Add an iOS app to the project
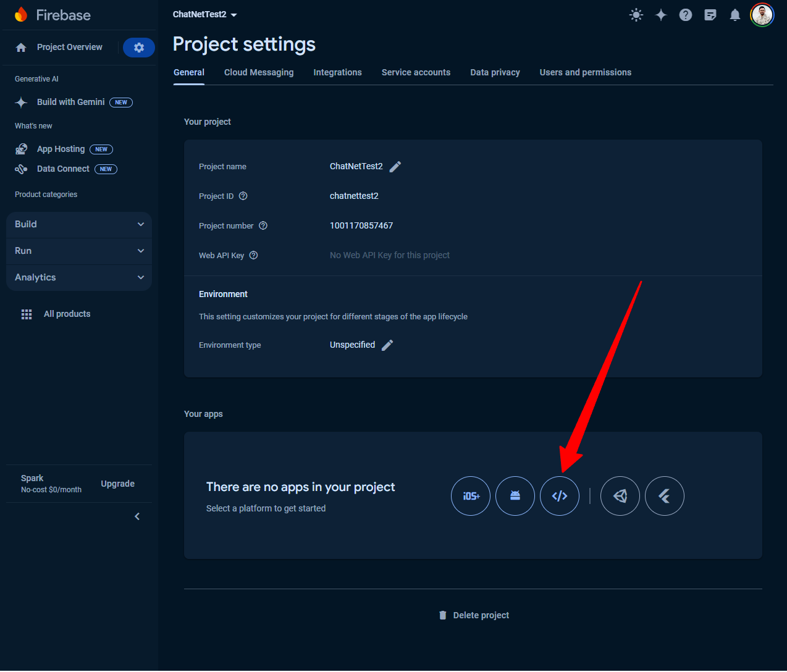 click(471, 496)
